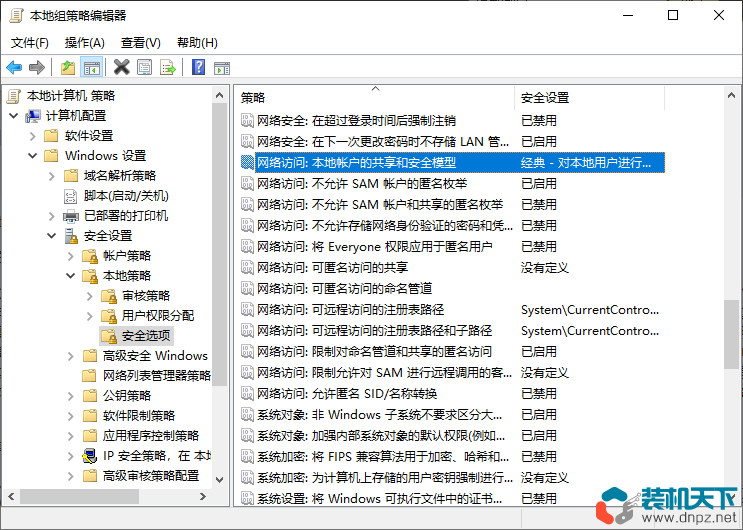
Task: Click the Delete X toolbar icon
Action: tap(121, 67)
